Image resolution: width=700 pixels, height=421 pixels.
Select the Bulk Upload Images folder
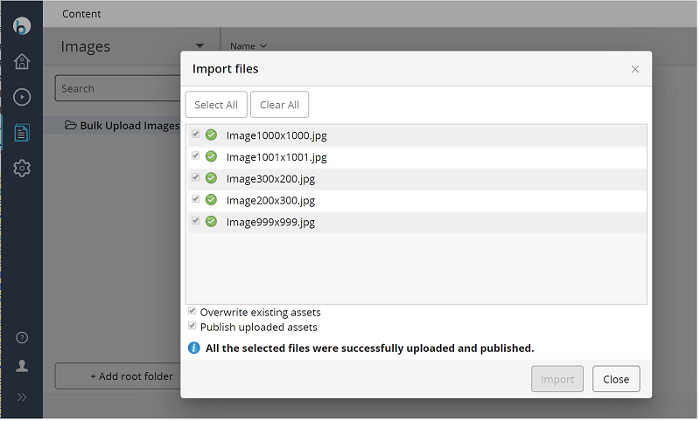(x=122, y=126)
